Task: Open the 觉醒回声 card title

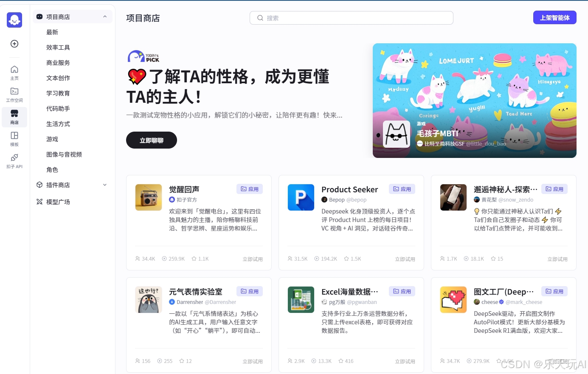Action: (184, 189)
